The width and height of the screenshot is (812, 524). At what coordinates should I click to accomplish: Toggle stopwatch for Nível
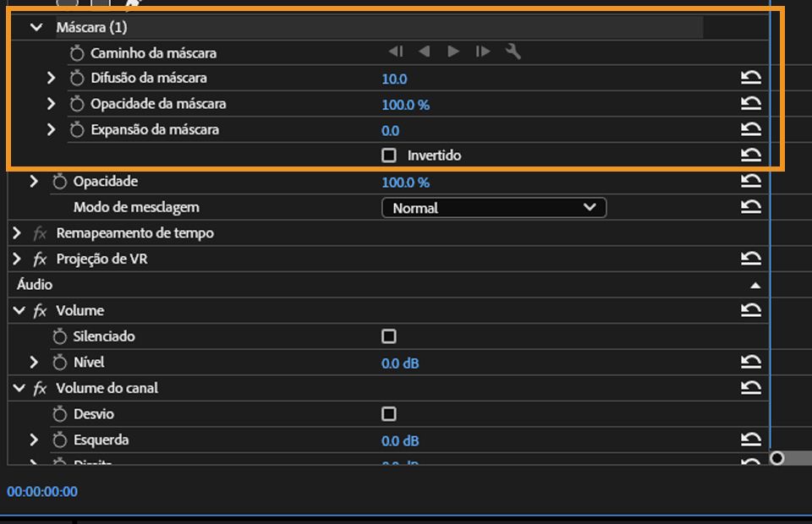point(59,363)
